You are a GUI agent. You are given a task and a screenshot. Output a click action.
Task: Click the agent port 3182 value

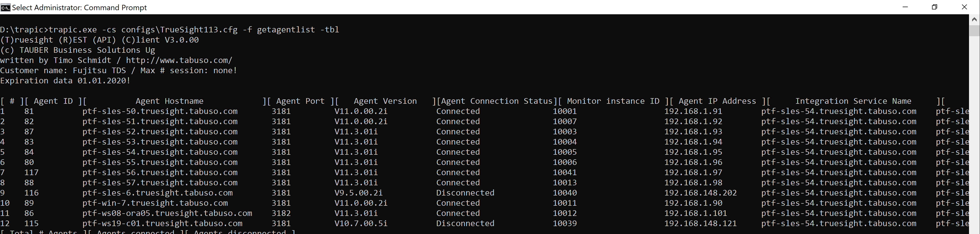281,213
